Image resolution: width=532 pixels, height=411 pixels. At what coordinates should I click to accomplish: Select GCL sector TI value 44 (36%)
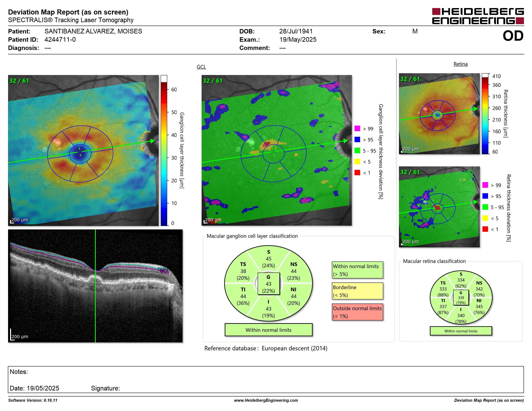[243, 296]
